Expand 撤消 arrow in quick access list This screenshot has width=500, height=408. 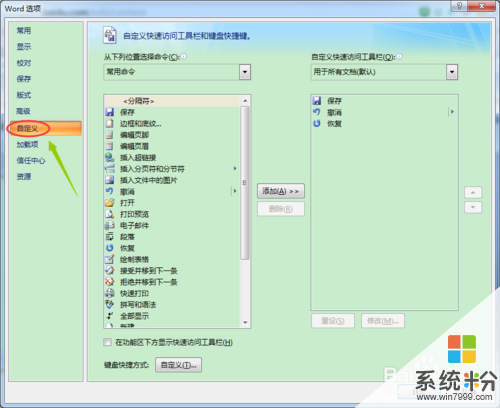(452, 112)
